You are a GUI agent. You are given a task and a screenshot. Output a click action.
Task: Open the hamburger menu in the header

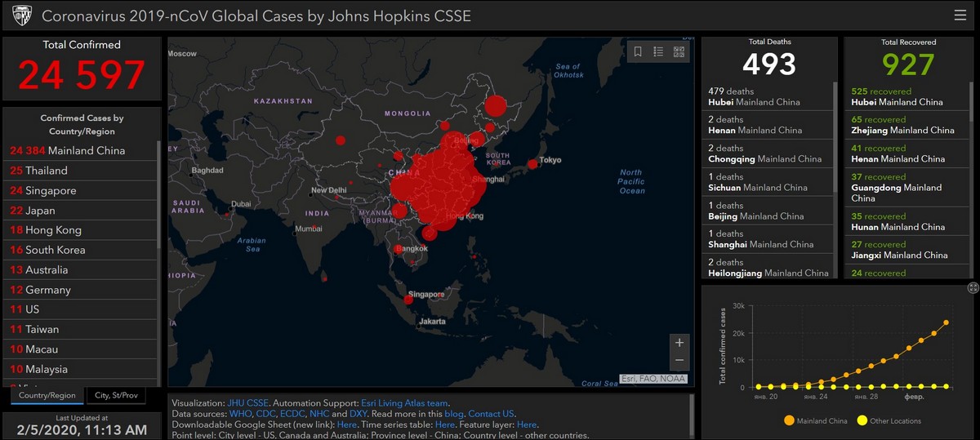[960, 15]
